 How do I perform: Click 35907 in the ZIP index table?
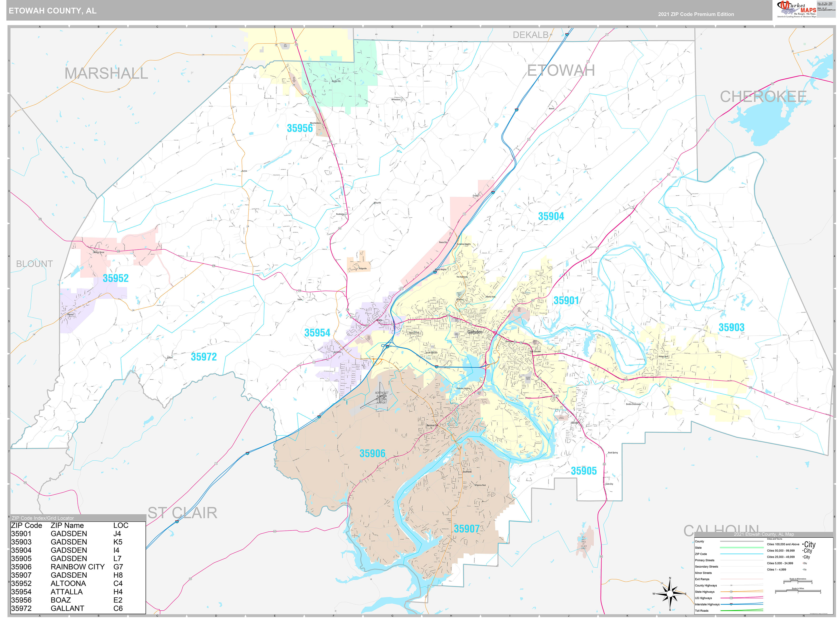(21, 575)
